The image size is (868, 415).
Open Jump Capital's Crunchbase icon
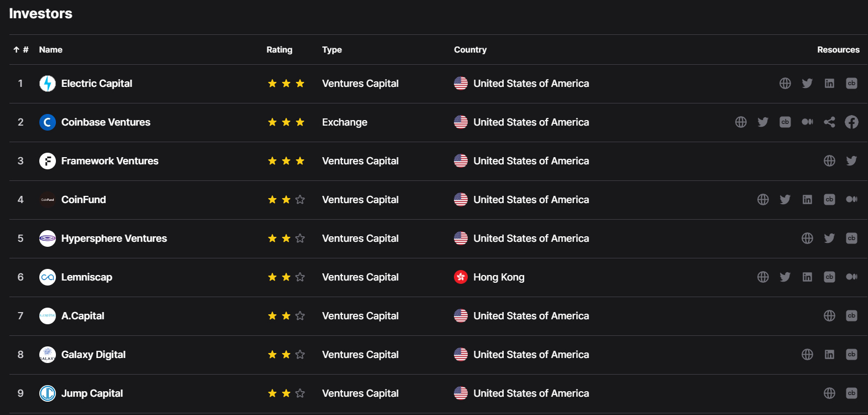click(x=851, y=393)
